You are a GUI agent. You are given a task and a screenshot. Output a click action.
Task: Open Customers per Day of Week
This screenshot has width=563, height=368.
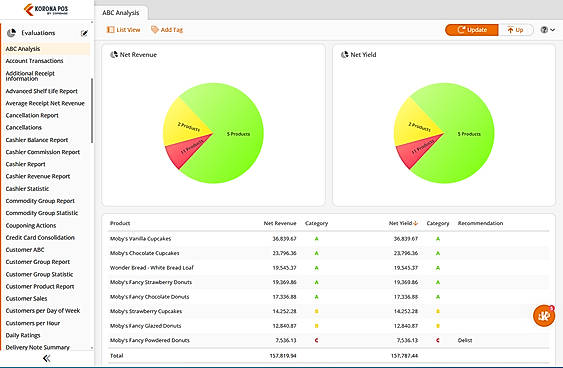point(43,311)
